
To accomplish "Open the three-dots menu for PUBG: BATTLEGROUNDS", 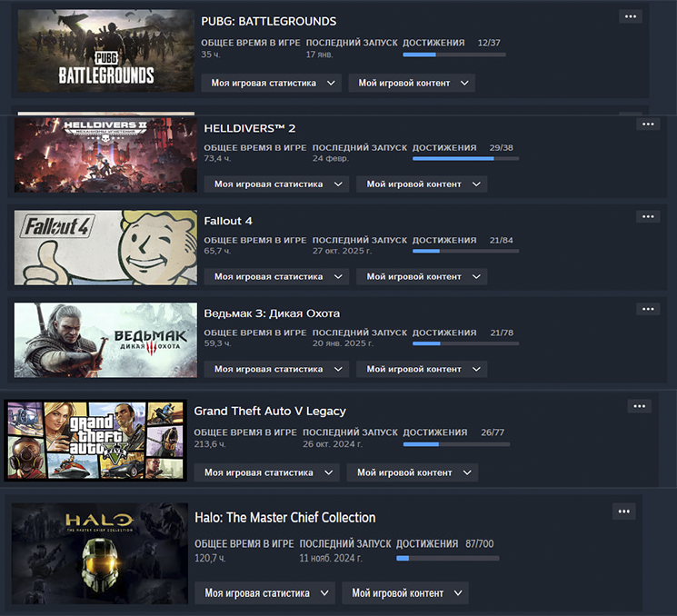I will pyautogui.click(x=630, y=16).
